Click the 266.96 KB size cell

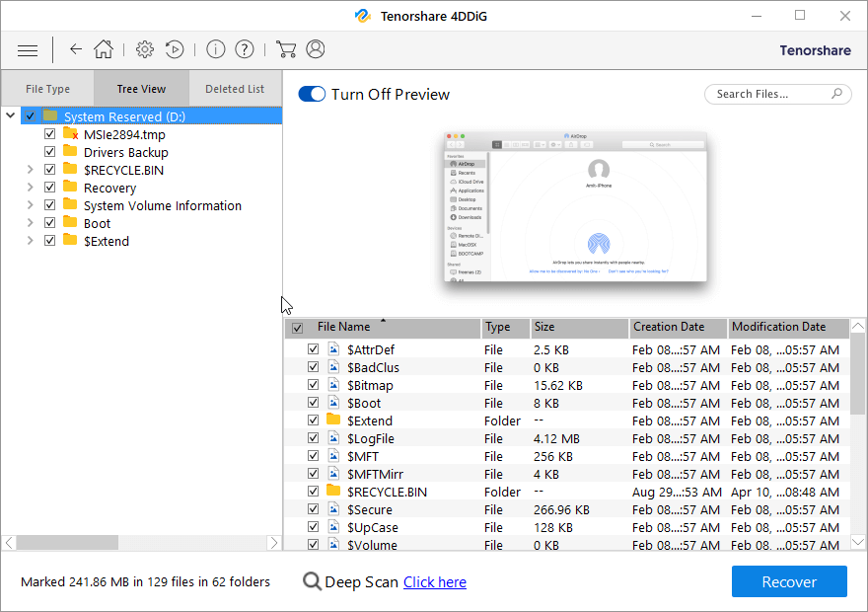pos(561,509)
